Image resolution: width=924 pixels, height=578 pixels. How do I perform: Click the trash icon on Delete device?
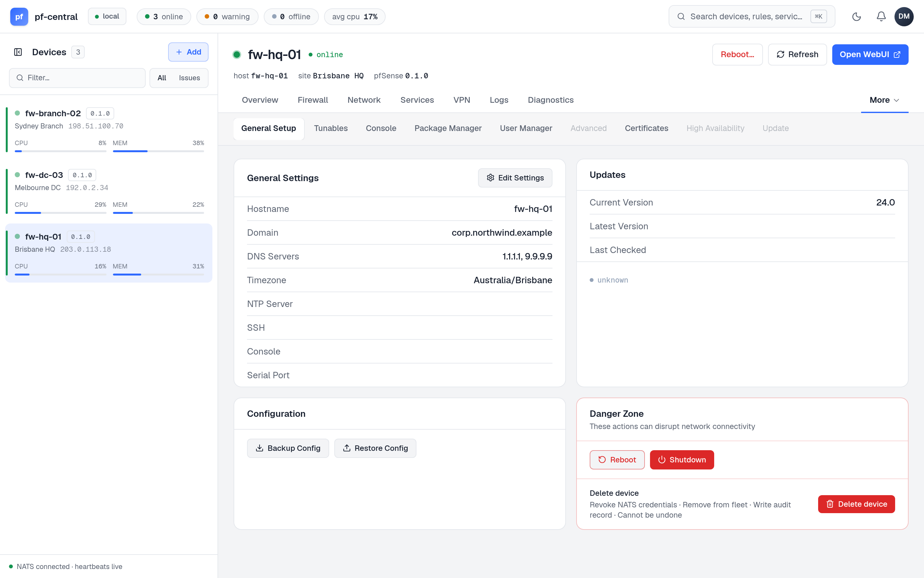coord(830,504)
